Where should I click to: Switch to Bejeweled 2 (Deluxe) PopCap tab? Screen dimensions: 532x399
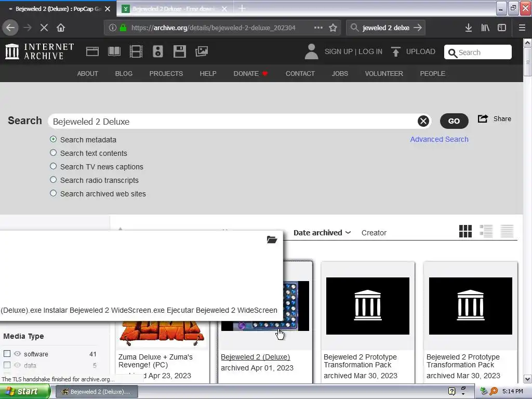(58, 9)
